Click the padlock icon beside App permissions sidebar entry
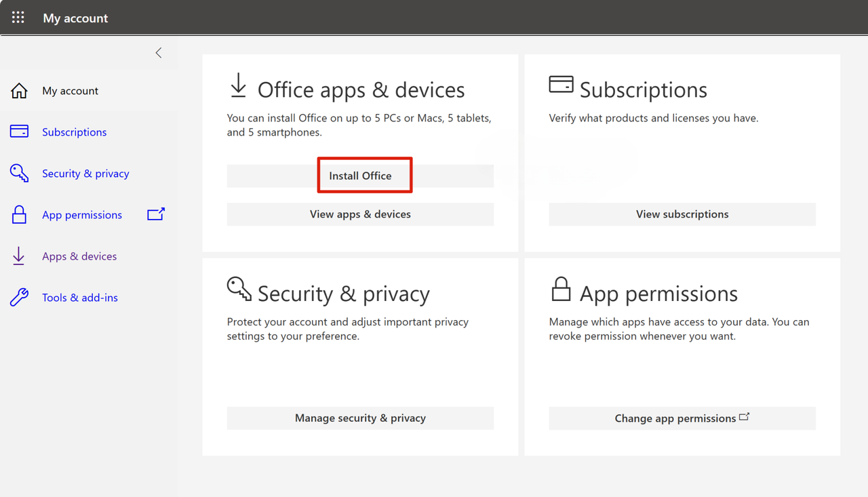The height and width of the screenshot is (497, 868). [x=18, y=214]
